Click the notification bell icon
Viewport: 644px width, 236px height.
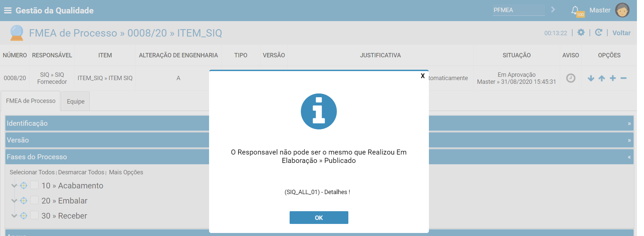coord(575,10)
